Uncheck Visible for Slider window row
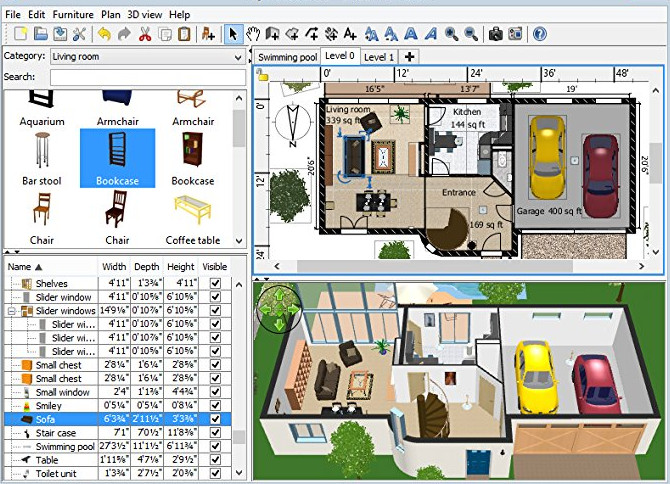670x484 pixels. tap(215, 297)
